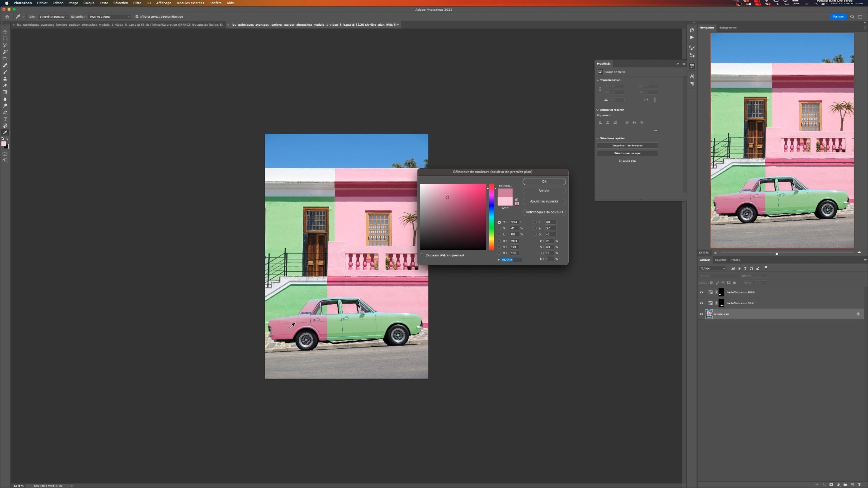Click Ajouter au nuancier button

click(544, 201)
